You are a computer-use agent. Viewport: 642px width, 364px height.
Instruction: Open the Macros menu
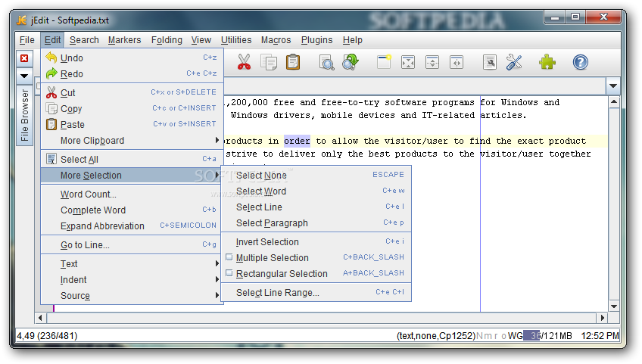[276, 40]
